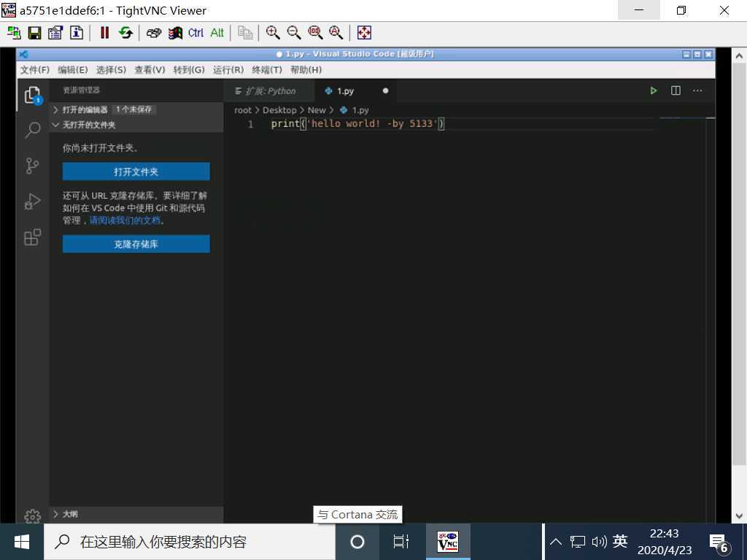Open the Windows Start menu

[x=22, y=542]
